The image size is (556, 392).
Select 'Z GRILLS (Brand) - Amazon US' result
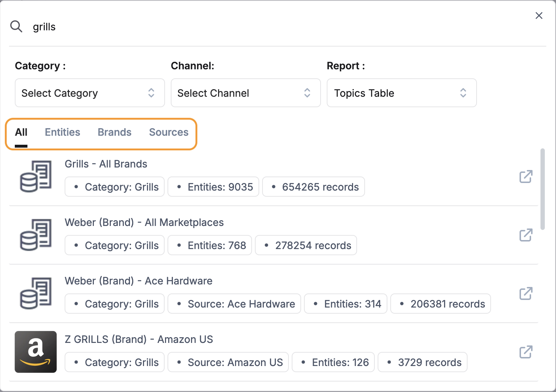coord(139,339)
